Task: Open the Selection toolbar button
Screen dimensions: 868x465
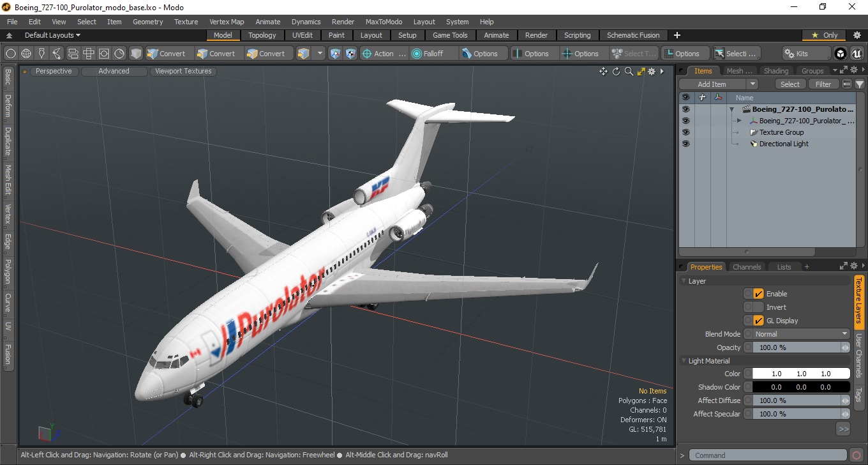Action: 736,54
